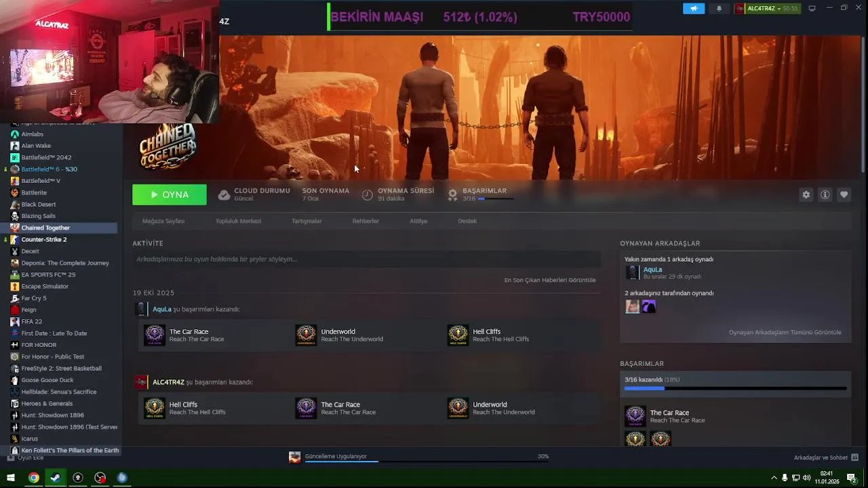Image resolution: width=868 pixels, height=488 pixels.
Task: Click the green OYNA play button
Action: (170, 195)
